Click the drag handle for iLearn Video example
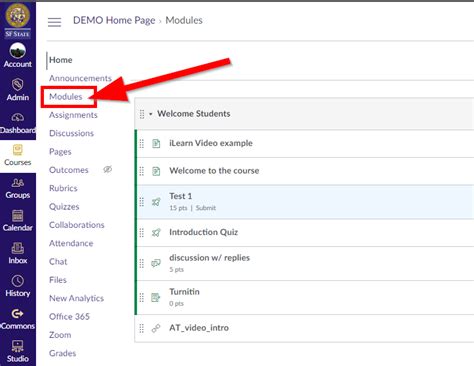The width and height of the screenshot is (474, 366). (142, 143)
